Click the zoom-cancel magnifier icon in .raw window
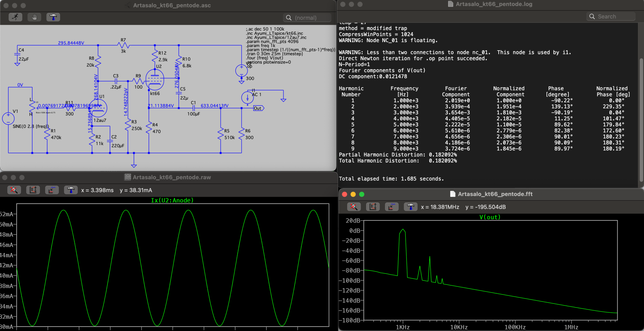The image size is (644, 331). point(14,190)
